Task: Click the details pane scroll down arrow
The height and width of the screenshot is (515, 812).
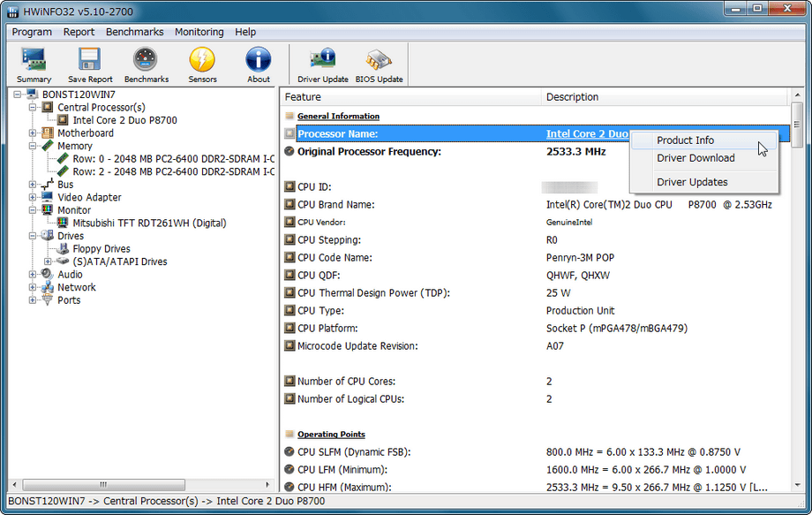Action: click(797, 486)
